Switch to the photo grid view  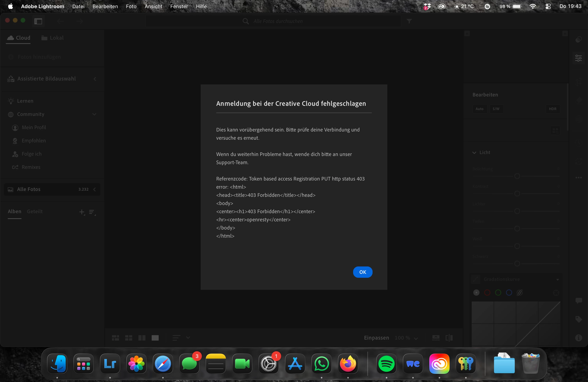tap(115, 338)
